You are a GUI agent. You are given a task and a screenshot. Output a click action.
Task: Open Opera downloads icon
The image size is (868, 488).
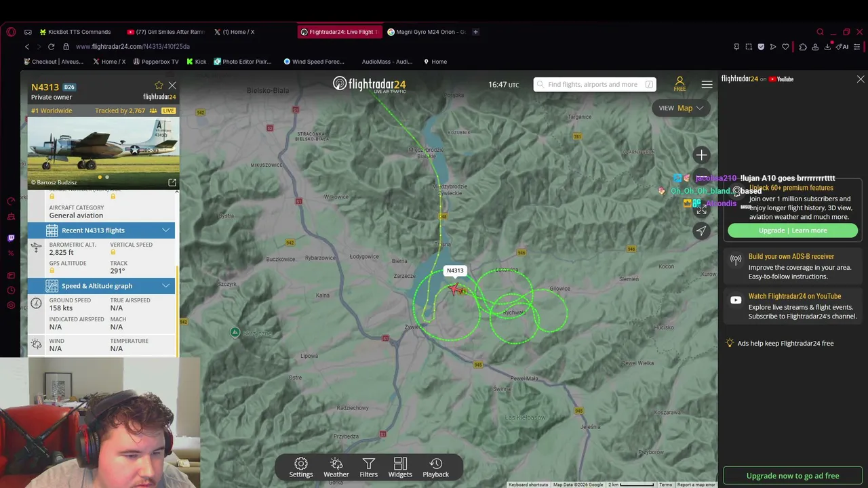coord(827,47)
